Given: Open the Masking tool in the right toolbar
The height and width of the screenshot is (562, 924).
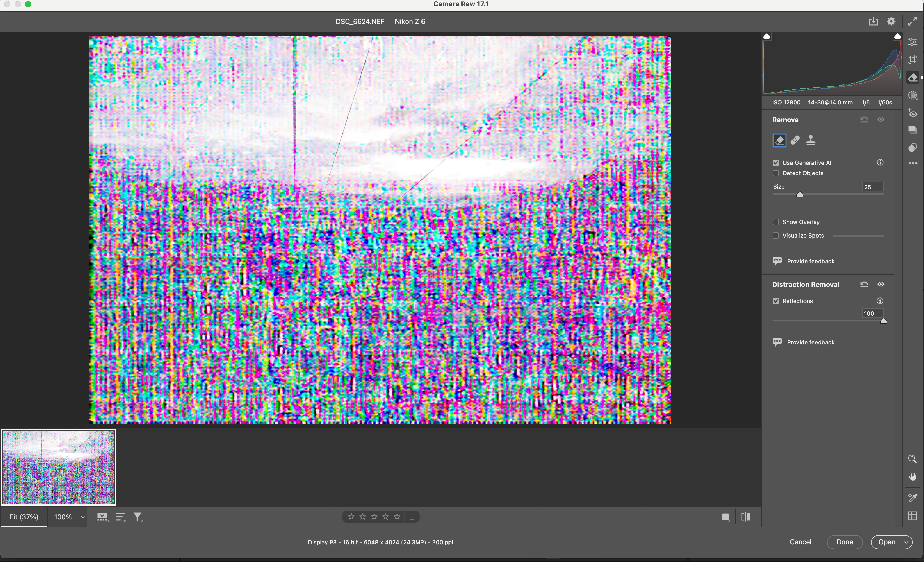Looking at the screenshot, I should (x=912, y=96).
